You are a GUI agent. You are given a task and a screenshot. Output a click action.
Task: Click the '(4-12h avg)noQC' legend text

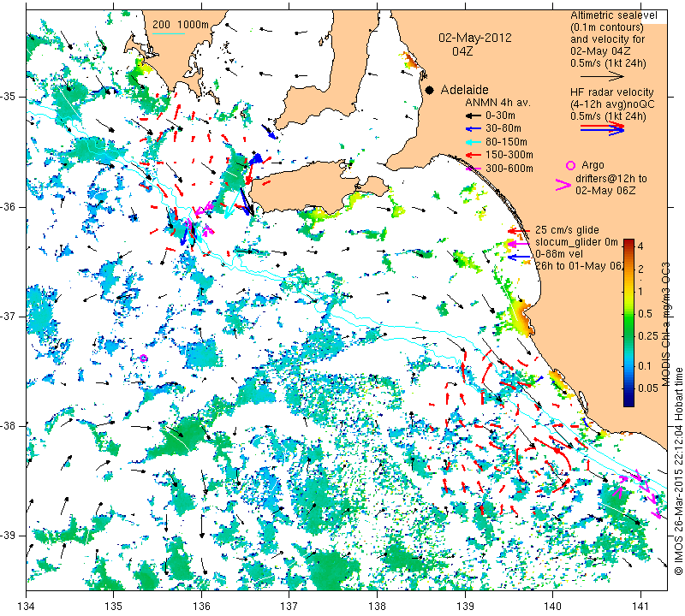click(612, 104)
